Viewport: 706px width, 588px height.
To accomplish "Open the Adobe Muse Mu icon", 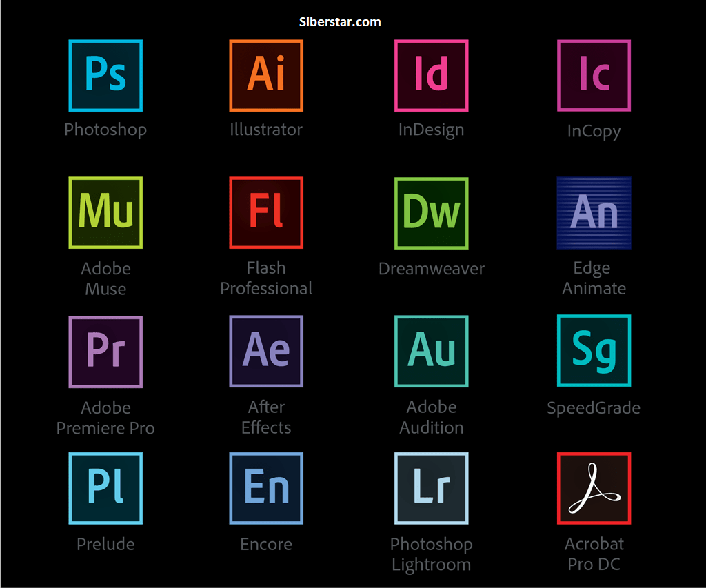I will coord(105,212).
